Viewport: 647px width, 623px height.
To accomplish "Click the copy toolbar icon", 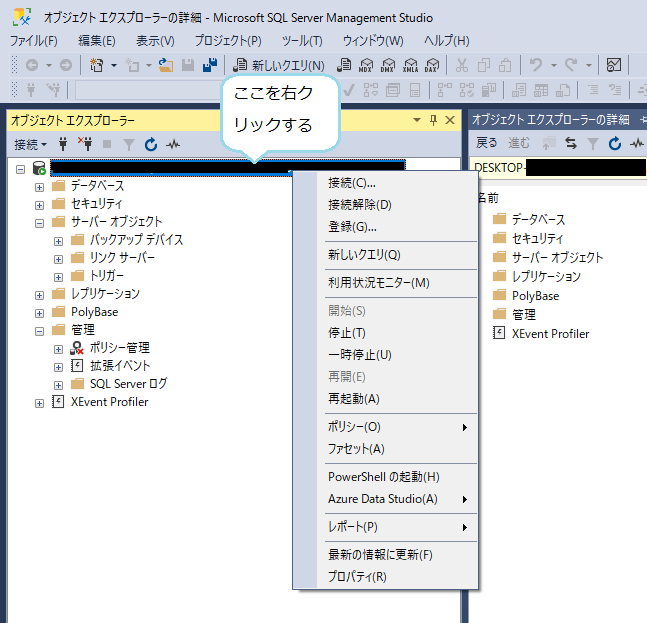I will point(484,65).
